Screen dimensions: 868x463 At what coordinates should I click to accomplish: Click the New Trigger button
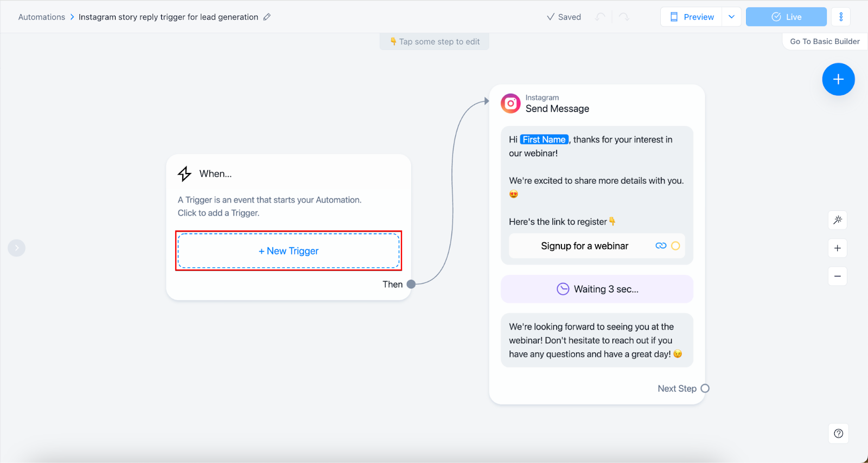289,251
